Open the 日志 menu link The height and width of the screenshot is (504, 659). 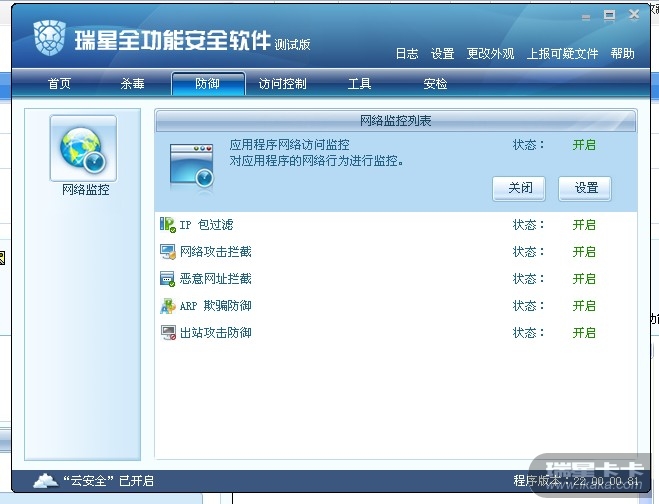[x=407, y=53]
